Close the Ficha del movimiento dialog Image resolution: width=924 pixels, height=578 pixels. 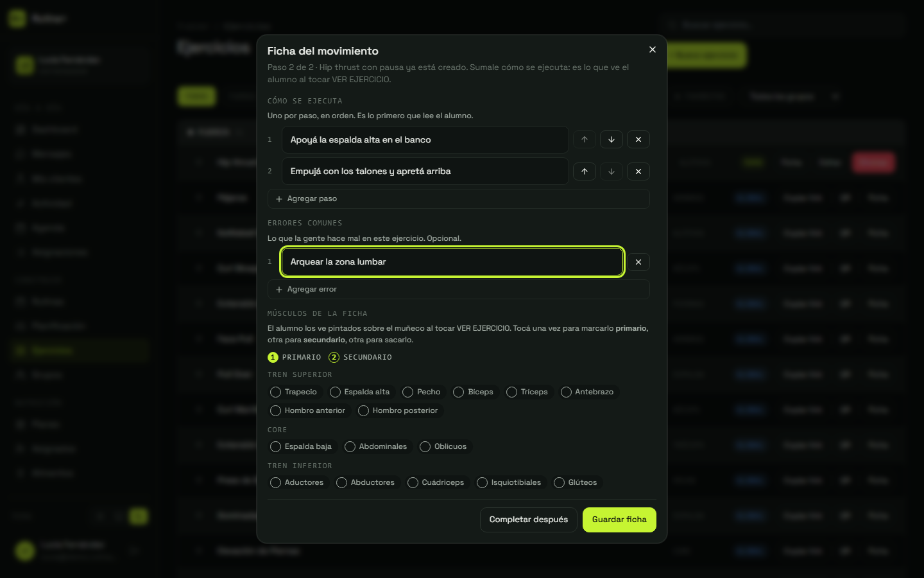(653, 49)
